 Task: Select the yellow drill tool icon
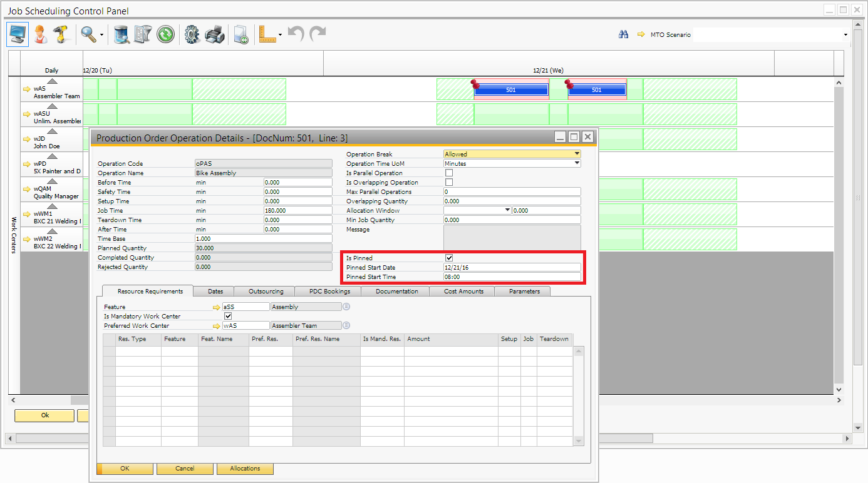coord(61,34)
